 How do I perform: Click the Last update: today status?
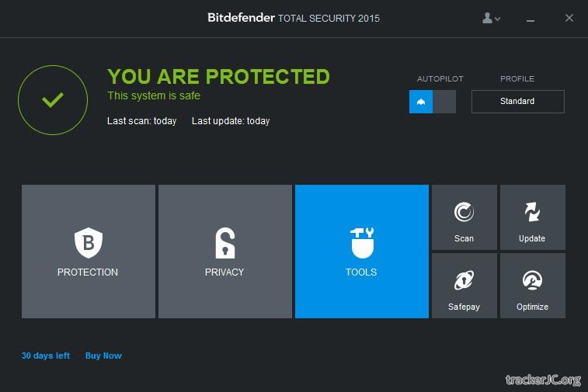tap(231, 121)
